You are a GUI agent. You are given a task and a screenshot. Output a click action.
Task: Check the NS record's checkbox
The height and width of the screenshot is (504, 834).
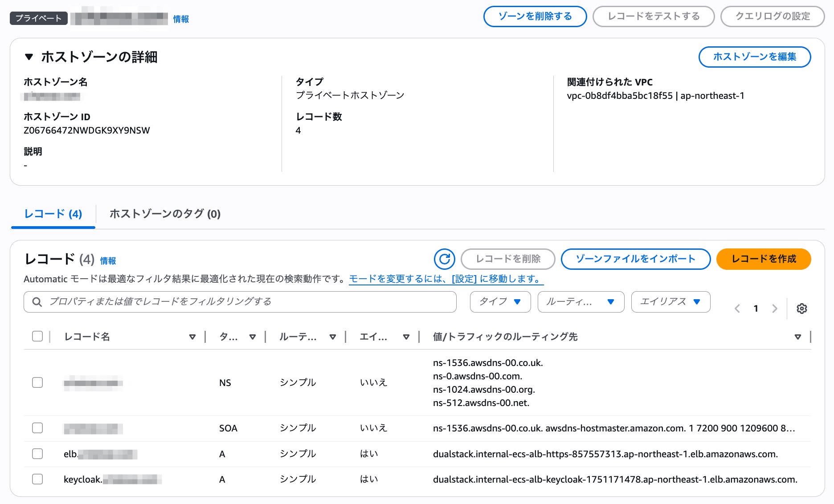click(x=37, y=382)
